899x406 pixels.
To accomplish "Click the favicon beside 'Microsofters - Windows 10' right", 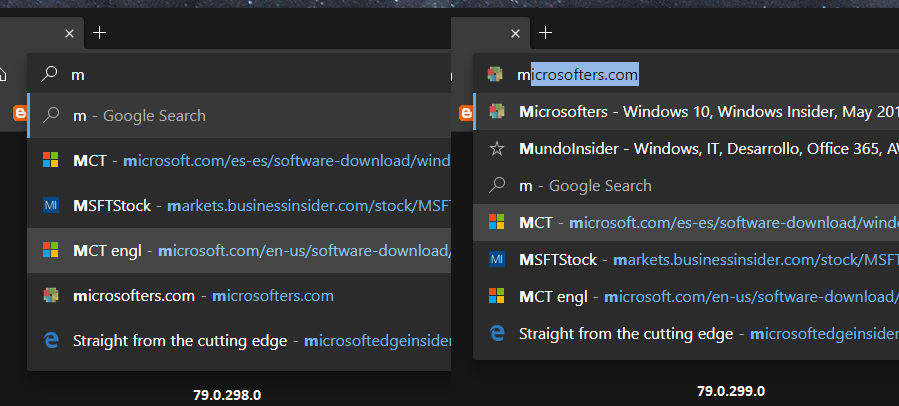I will tap(497, 111).
